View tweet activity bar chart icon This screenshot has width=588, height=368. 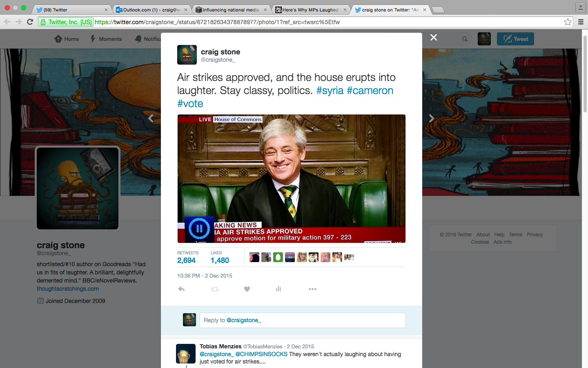[x=278, y=289]
